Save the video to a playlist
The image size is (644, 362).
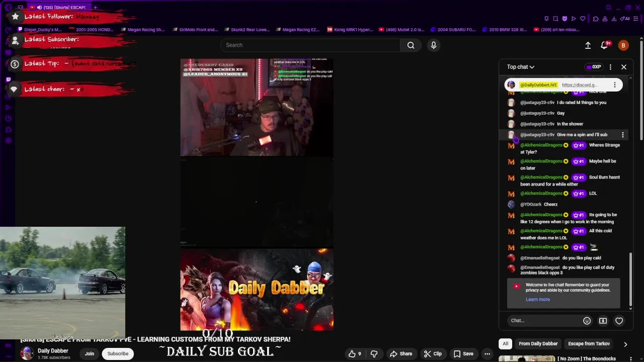[463, 354]
